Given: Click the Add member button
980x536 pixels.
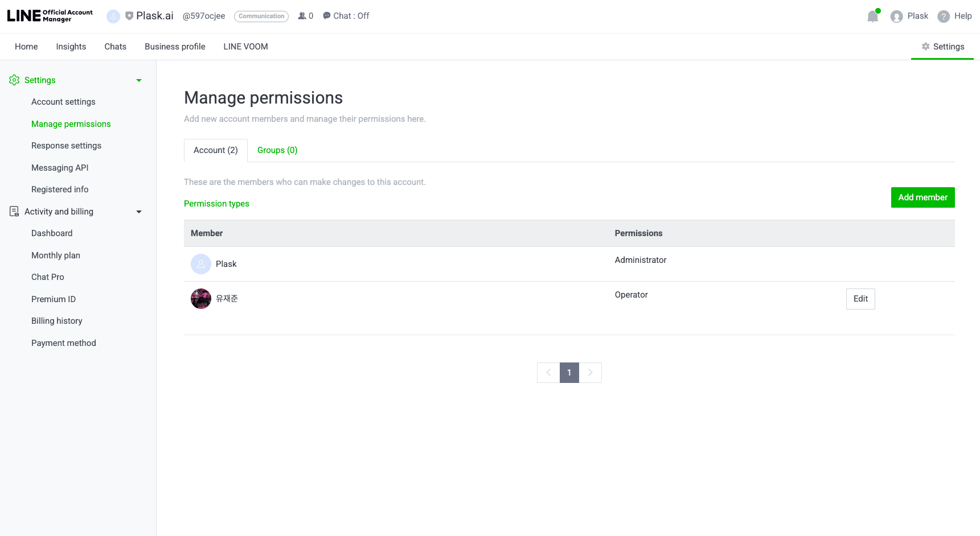Looking at the screenshot, I should [923, 197].
